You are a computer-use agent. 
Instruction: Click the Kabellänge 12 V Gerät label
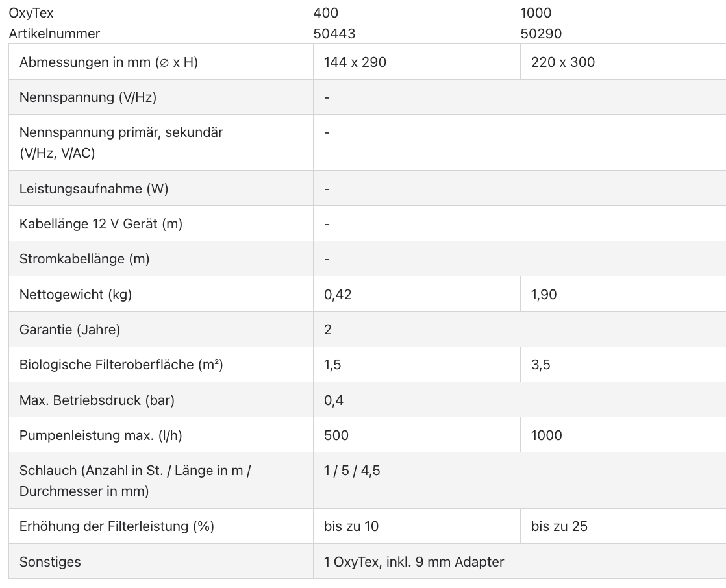101,224
